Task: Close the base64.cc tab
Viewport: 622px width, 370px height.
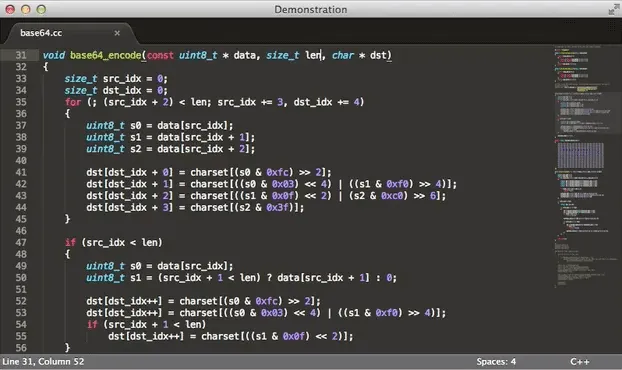Action: [x=117, y=33]
